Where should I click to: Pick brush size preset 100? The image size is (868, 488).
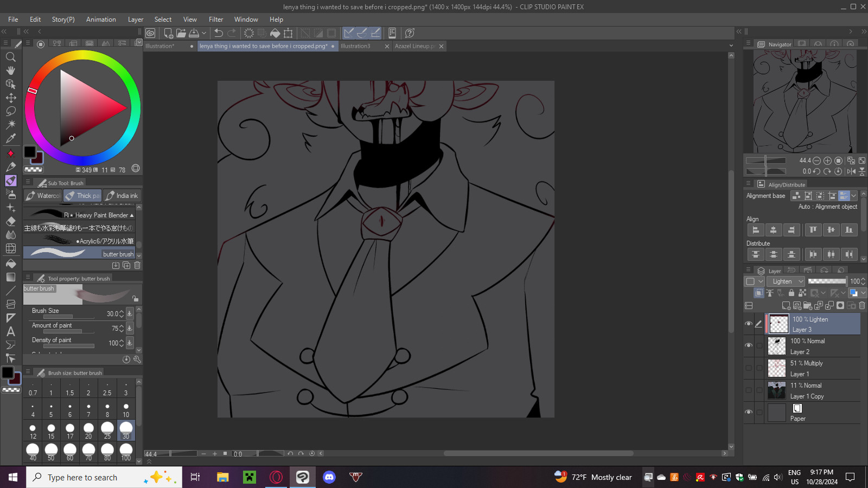[126, 452]
